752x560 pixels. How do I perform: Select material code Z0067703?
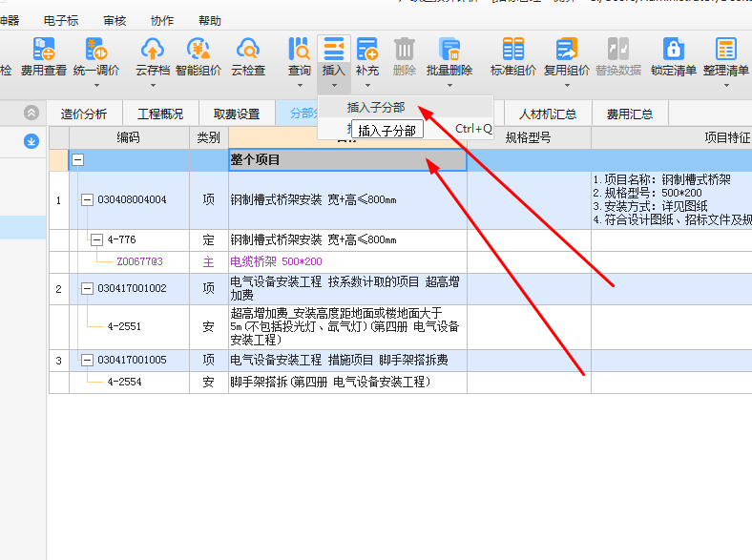(x=139, y=261)
